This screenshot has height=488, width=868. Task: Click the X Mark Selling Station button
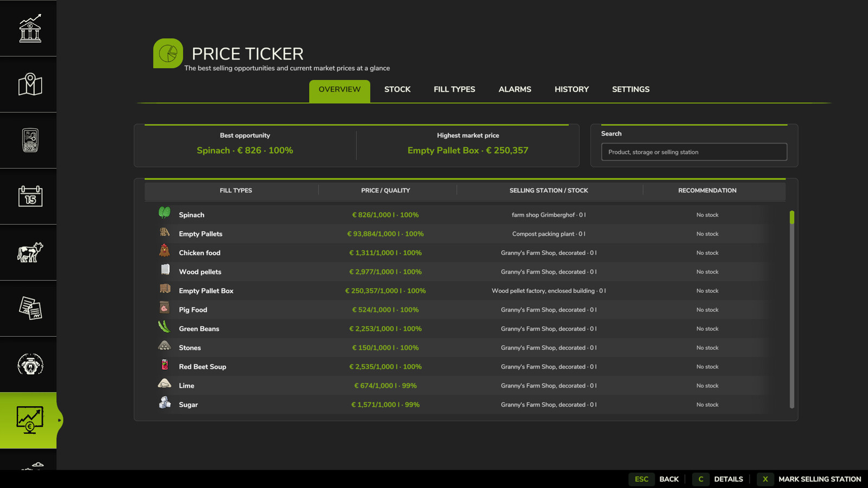809,479
